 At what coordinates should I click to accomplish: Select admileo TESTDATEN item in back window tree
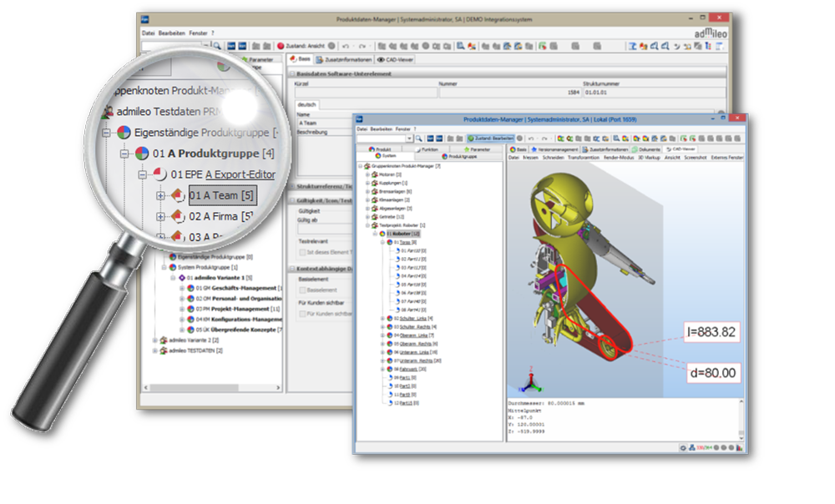(x=195, y=350)
